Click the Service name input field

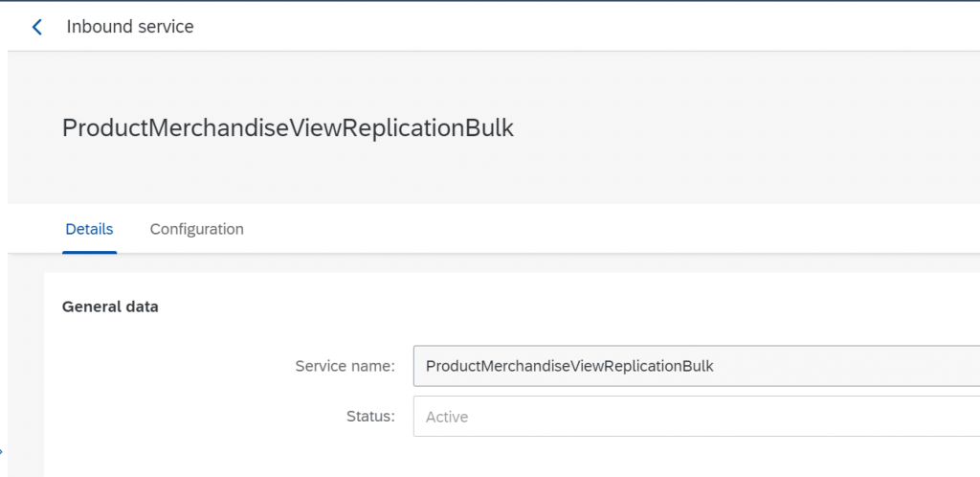[697, 366]
